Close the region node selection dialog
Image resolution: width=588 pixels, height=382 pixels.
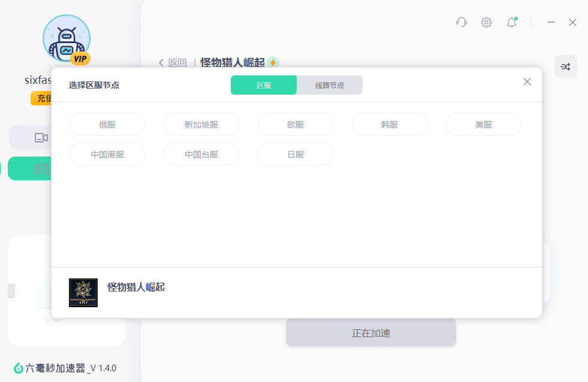coord(527,82)
